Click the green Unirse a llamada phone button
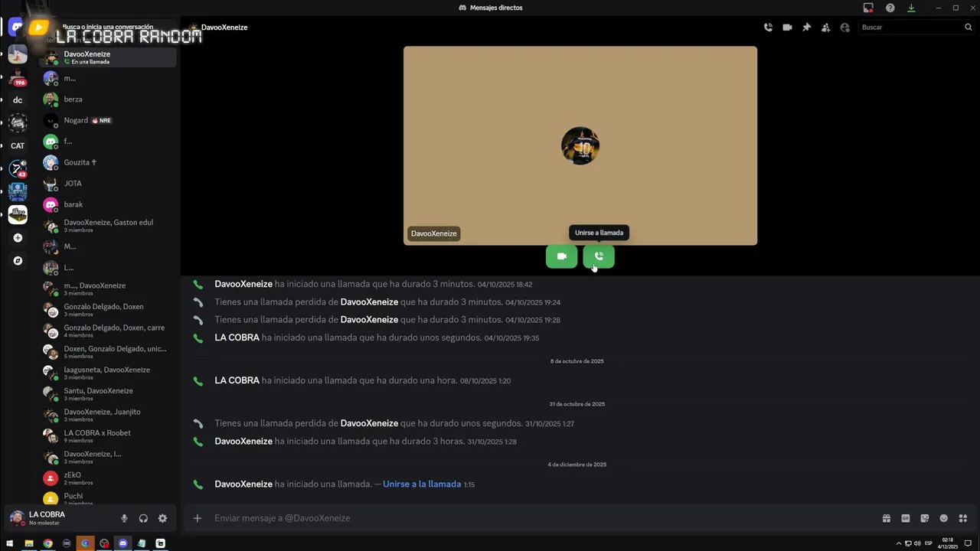The image size is (980, 551). click(599, 256)
